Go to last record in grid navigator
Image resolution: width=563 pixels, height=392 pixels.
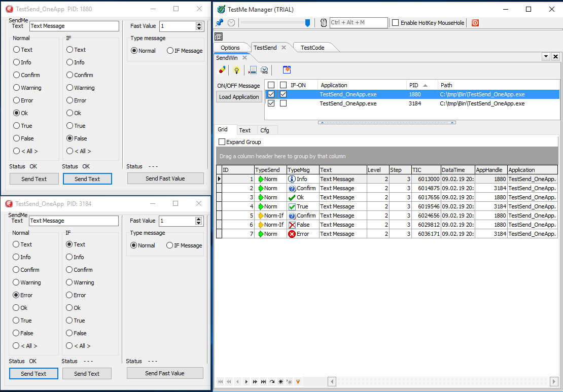click(x=263, y=381)
